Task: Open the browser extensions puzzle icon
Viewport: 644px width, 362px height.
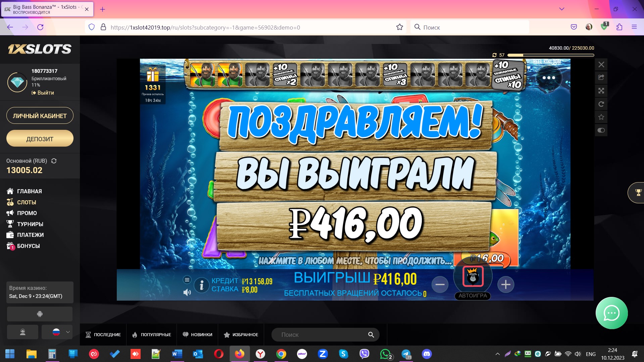Action: tap(619, 27)
